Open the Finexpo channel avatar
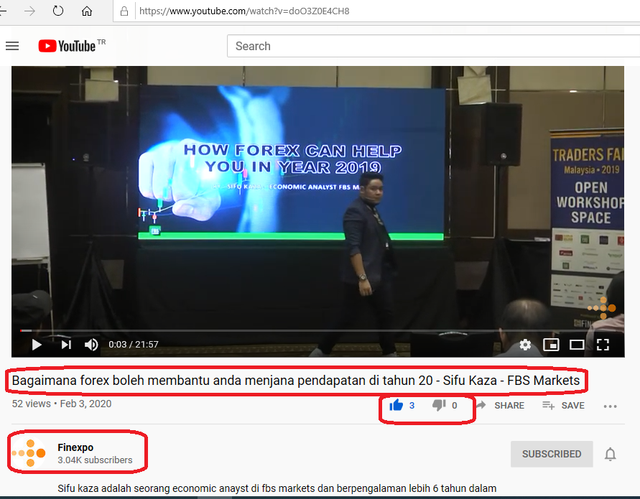Image resolution: width=640 pixels, height=499 pixels. pyautogui.click(x=29, y=453)
